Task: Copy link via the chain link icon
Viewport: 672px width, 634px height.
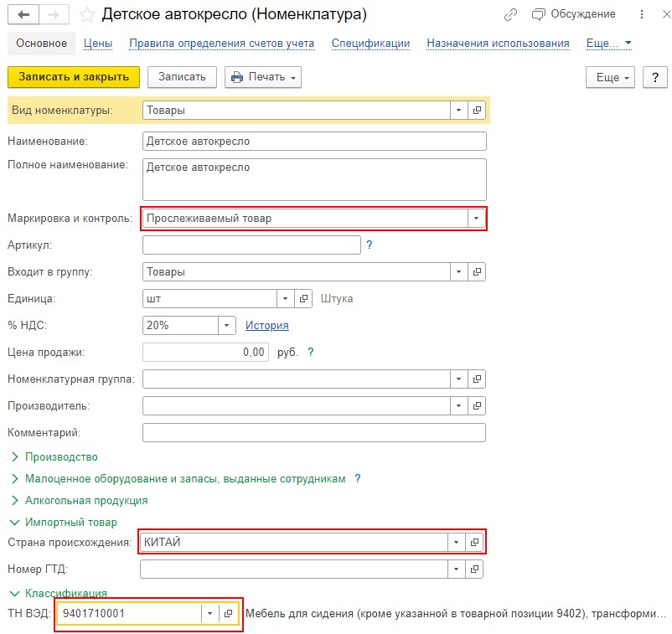Action: click(510, 15)
